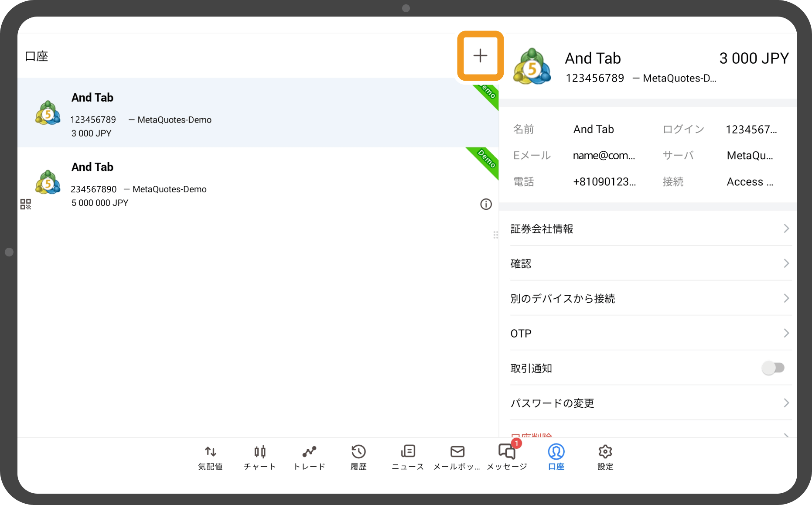Enable the 取引通知 trade notifications toggle
The height and width of the screenshot is (505, 812).
[x=773, y=368]
